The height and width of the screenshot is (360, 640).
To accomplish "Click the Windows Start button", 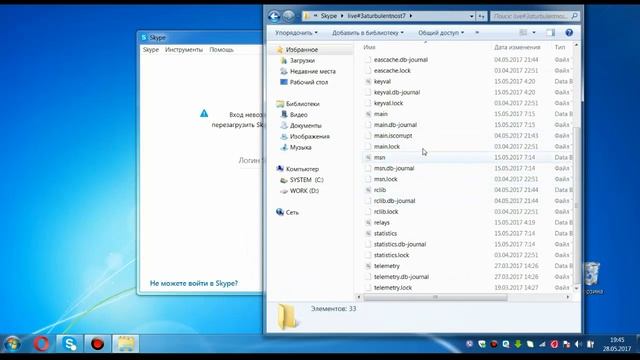I will pyautogui.click(x=13, y=344).
